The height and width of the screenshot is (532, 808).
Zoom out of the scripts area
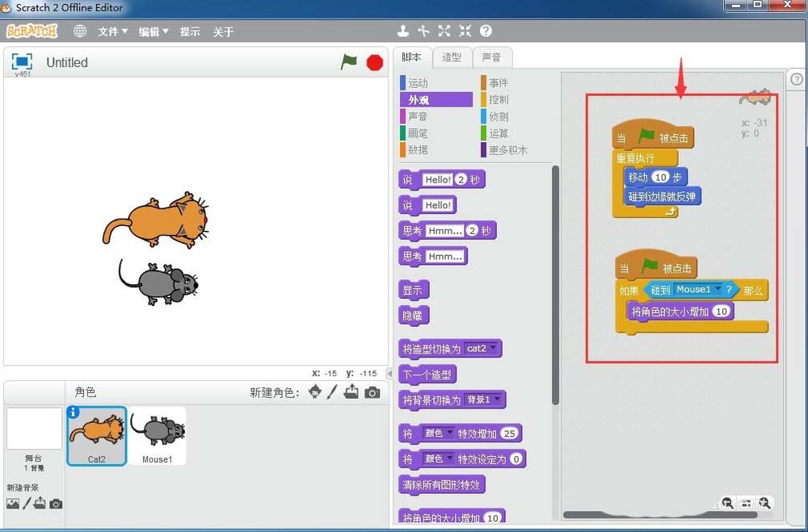pyautogui.click(x=728, y=502)
